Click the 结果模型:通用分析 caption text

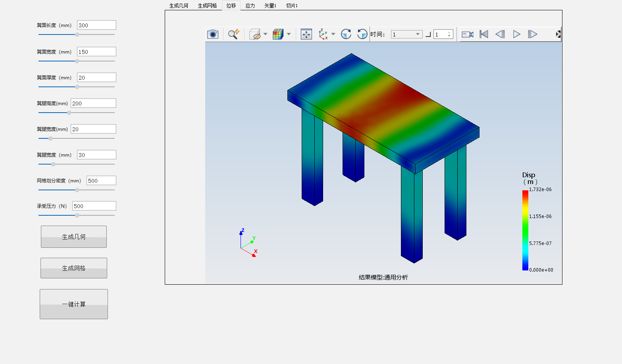pyautogui.click(x=383, y=278)
